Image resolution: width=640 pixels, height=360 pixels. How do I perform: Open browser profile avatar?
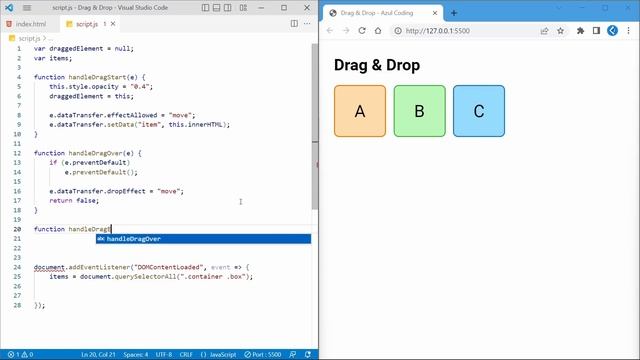tap(612, 31)
